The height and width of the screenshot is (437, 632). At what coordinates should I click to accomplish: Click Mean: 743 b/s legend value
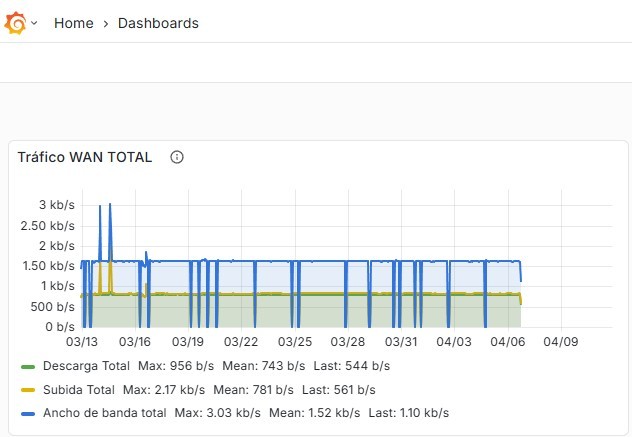point(264,366)
